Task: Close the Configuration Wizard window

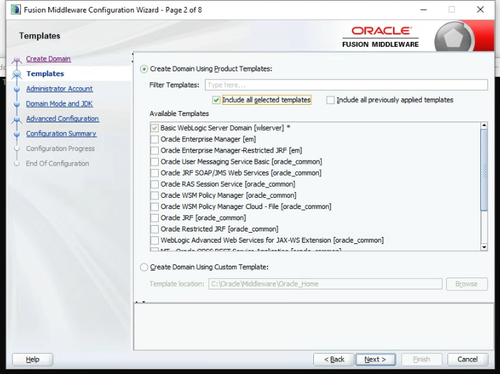Action: [480, 10]
